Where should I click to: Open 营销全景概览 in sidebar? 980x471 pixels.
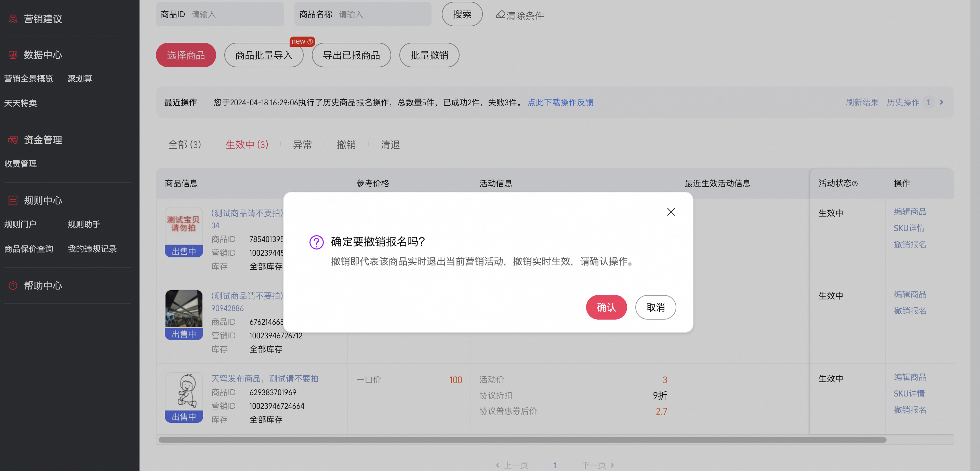[x=28, y=79]
